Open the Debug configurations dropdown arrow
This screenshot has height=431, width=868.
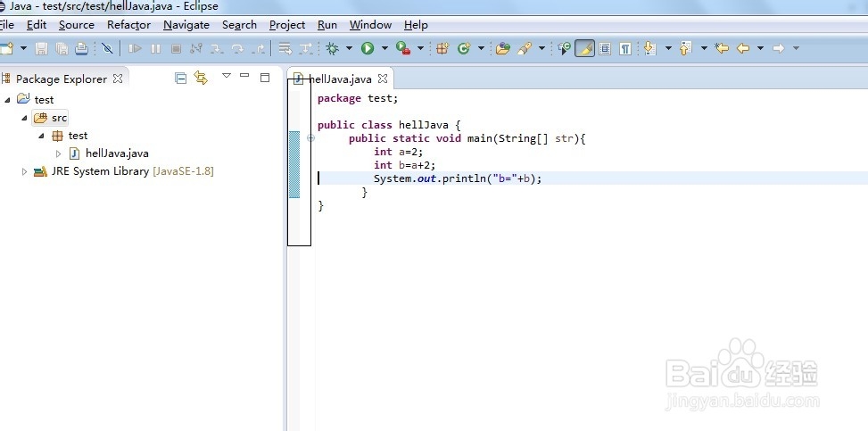coord(350,49)
